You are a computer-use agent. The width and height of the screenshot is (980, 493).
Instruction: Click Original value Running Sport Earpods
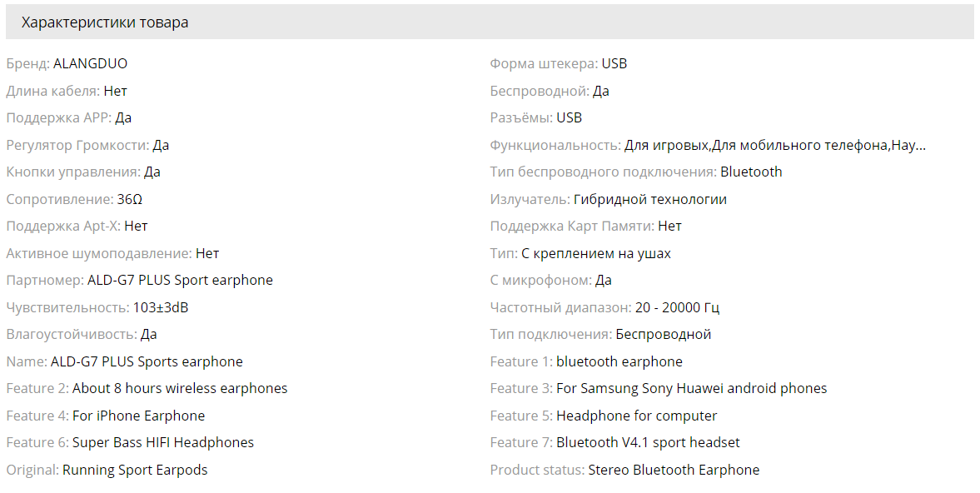[135, 470]
